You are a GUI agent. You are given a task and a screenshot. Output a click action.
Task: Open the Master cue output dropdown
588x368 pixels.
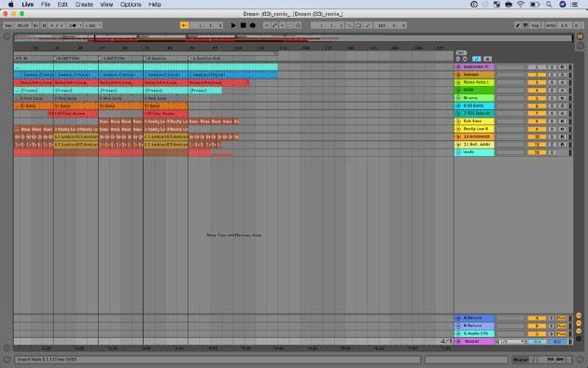click(x=510, y=342)
